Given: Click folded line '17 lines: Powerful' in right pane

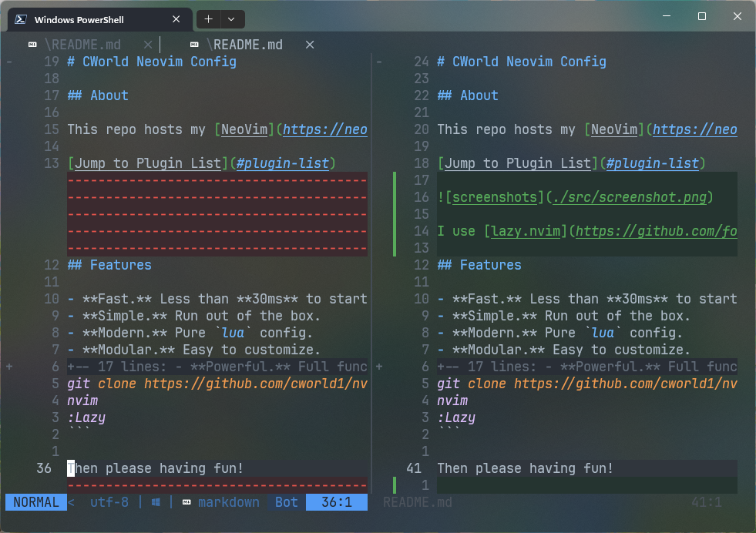Looking at the screenshot, I should point(586,367).
